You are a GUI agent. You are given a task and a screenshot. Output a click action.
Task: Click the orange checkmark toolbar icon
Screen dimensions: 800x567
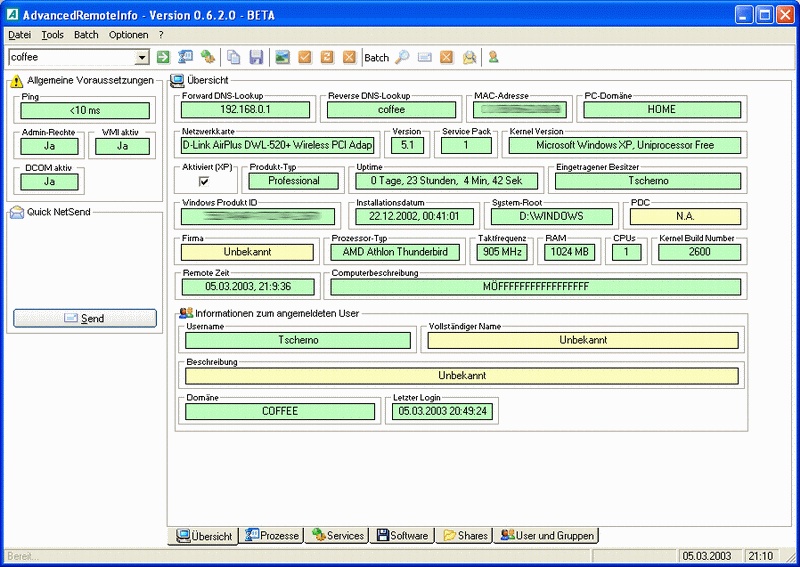coord(305,57)
